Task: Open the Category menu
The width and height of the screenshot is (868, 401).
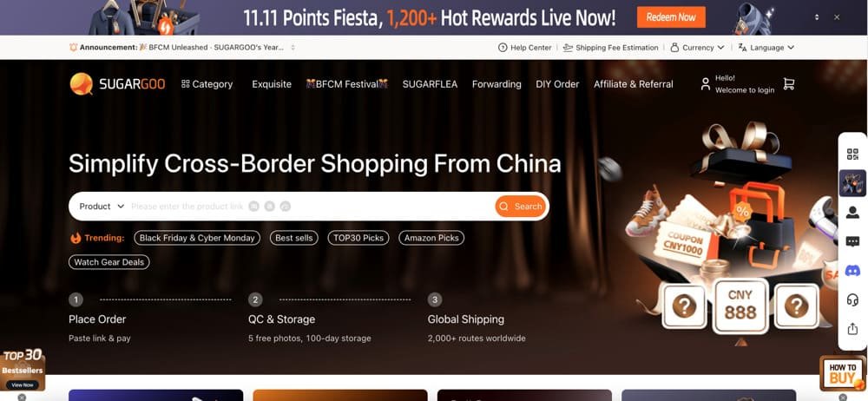Action: [207, 84]
